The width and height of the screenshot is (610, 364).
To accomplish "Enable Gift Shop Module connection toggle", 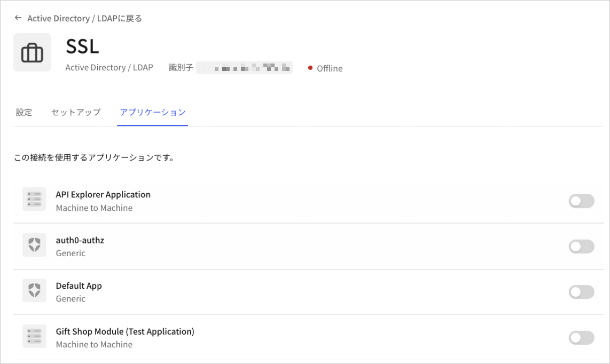I will (581, 337).
